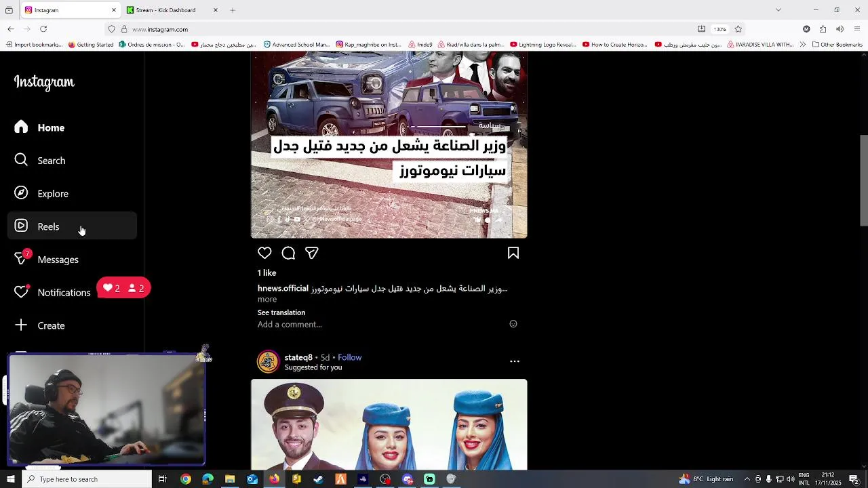Open Reels from the sidebar

(73, 226)
